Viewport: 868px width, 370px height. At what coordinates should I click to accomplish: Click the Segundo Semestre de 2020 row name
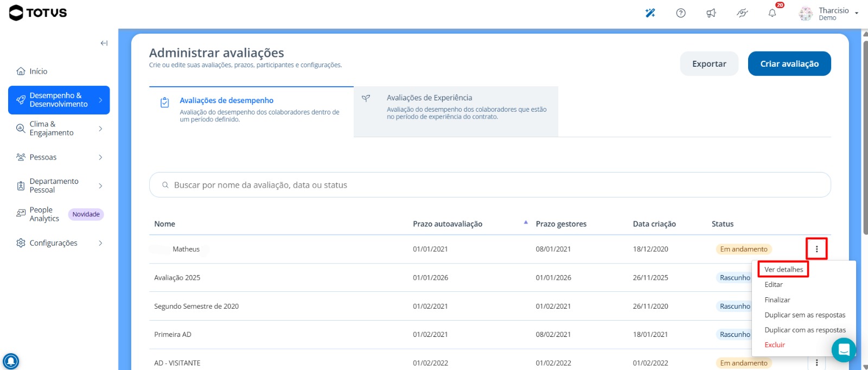pyautogui.click(x=196, y=307)
